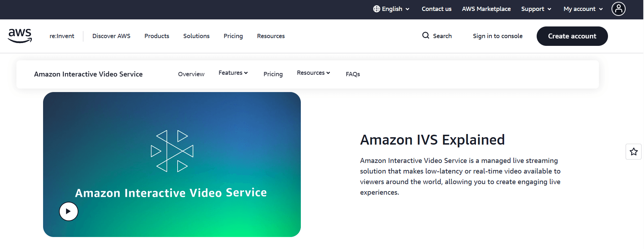Open AWS Marketplace link
Screen dimensions: 644x249
(x=486, y=9)
